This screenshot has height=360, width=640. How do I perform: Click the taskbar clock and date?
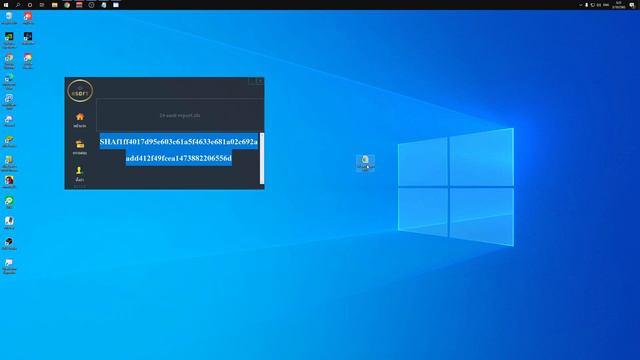point(619,5)
